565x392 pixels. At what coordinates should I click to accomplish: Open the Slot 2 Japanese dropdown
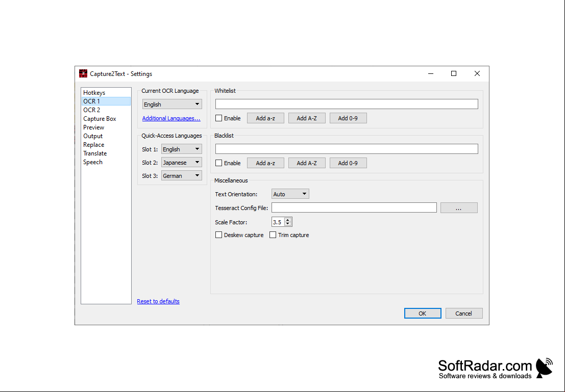tap(181, 162)
